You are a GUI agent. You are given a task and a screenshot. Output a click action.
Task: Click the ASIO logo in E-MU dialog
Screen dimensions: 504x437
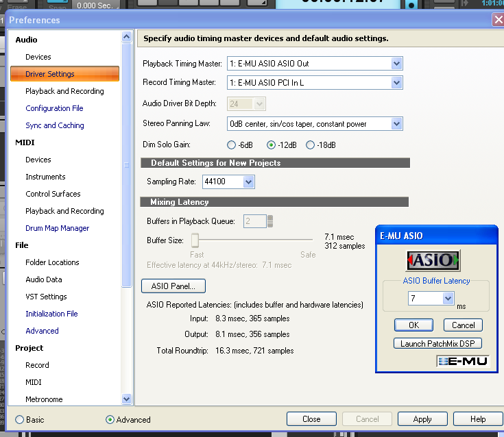click(x=433, y=260)
